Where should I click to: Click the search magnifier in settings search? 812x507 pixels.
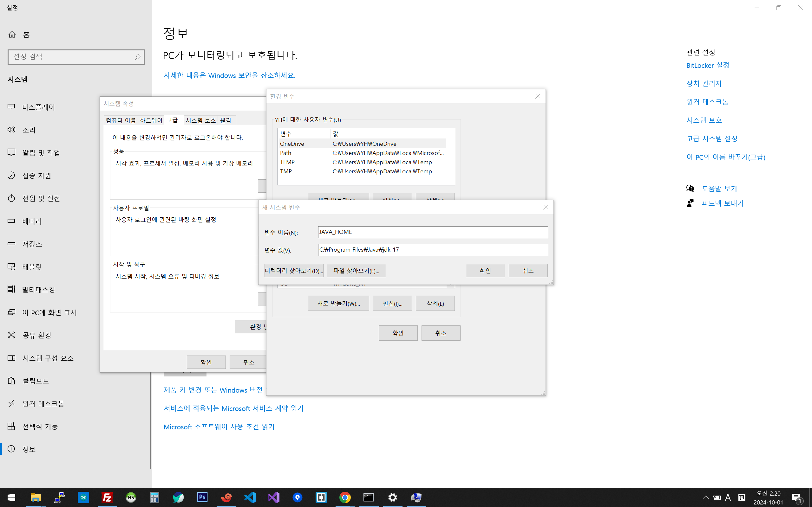137,57
